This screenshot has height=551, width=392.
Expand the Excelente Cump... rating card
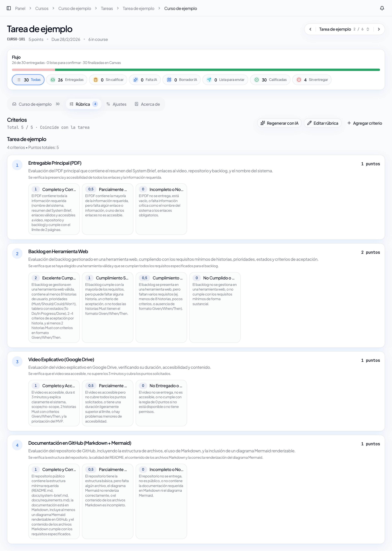(x=54, y=307)
